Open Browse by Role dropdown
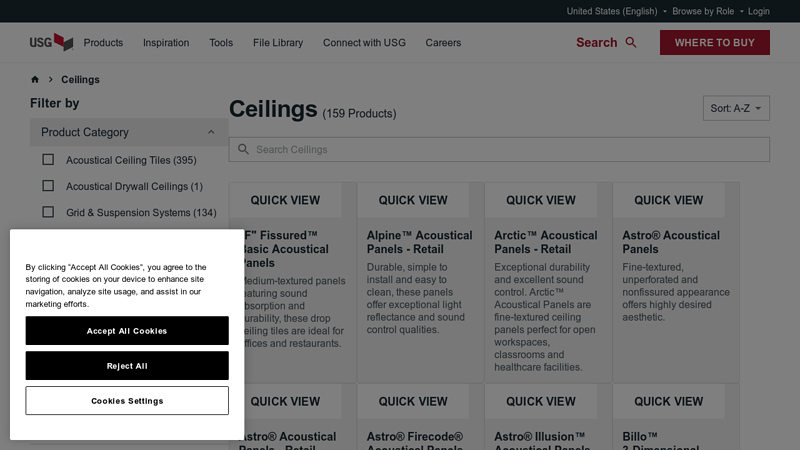The height and width of the screenshot is (450, 800). (x=703, y=11)
